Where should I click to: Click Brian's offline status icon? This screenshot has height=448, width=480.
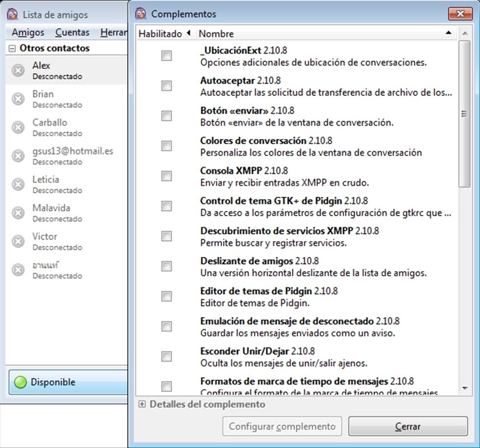pos(18,99)
